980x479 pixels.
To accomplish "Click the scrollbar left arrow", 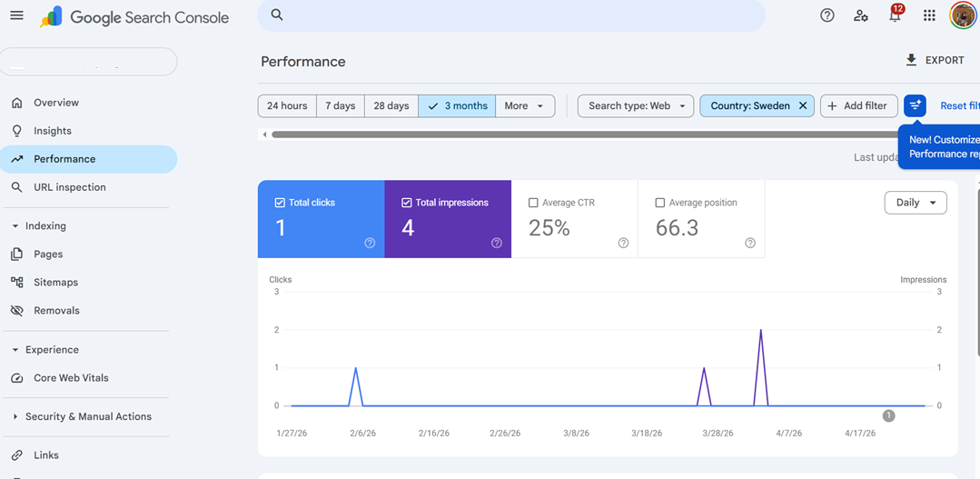I will [264, 135].
